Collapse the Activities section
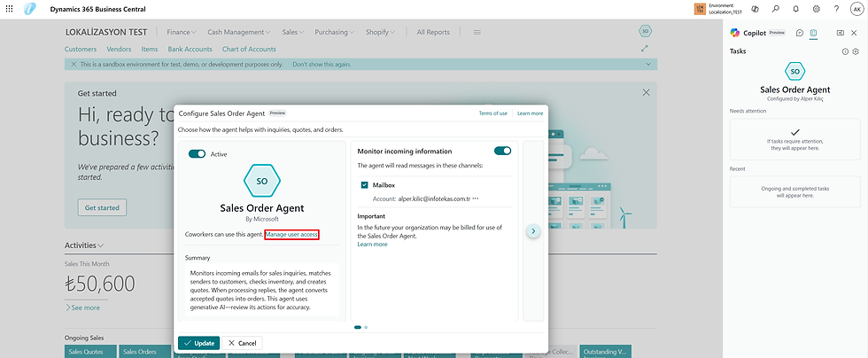Image resolution: width=868 pixels, height=358 pixels. (85, 245)
